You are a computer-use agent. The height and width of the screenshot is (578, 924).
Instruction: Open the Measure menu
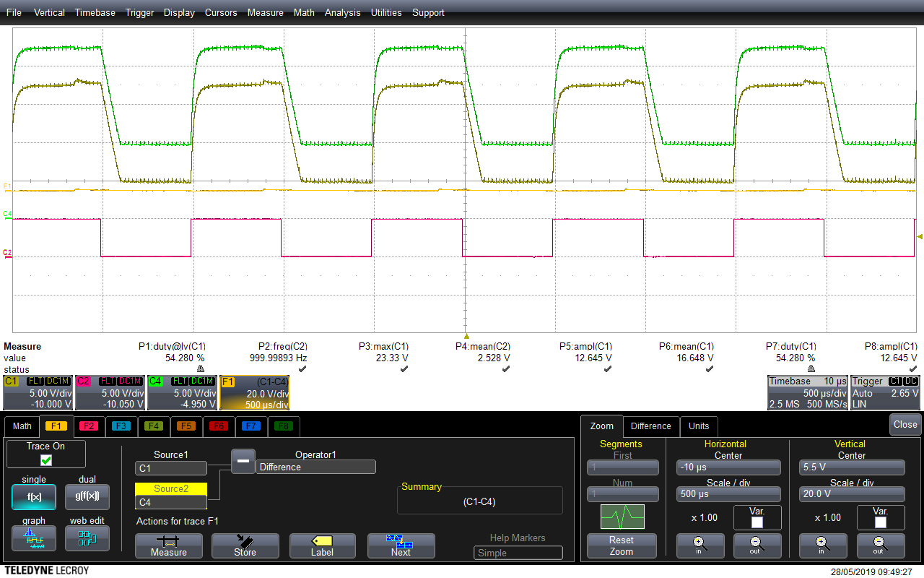265,12
